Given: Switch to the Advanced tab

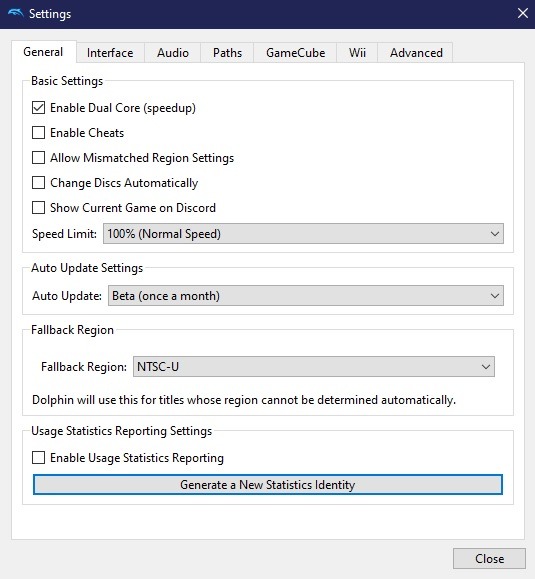Looking at the screenshot, I should click(x=416, y=53).
